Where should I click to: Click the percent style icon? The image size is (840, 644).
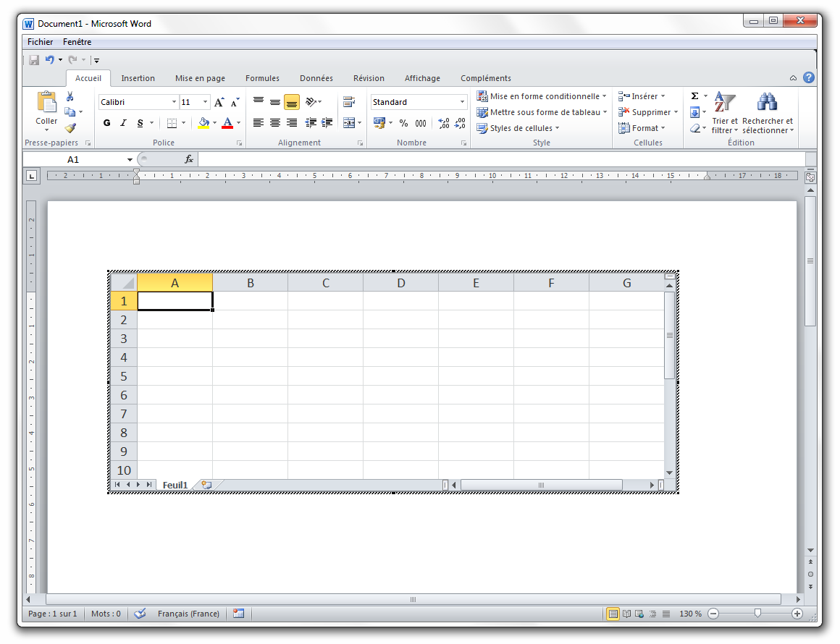pyautogui.click(x=403, y=123)
